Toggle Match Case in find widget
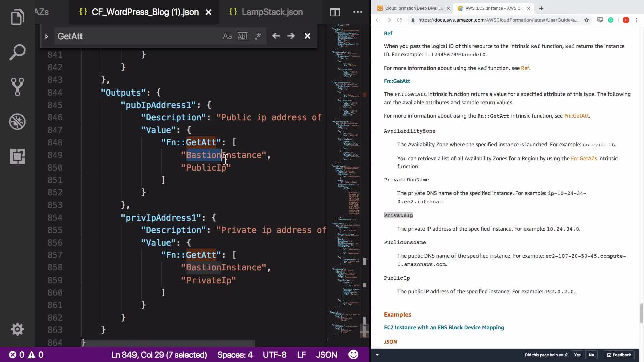 227,36
